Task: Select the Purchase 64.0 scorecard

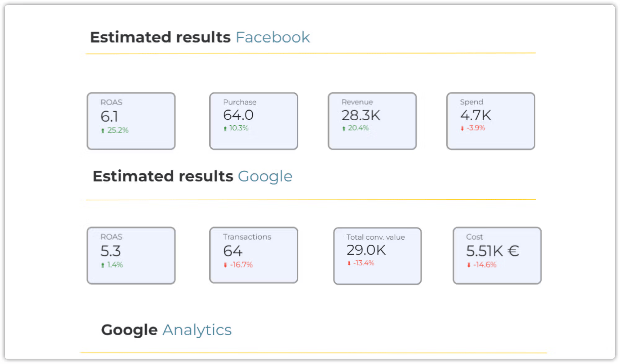Action: click(254, 121)
